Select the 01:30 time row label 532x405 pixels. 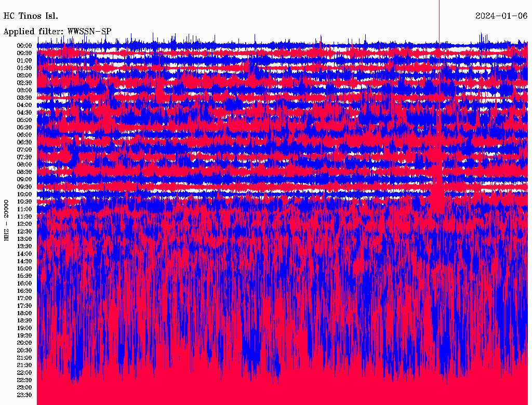[x=24, y=68]
